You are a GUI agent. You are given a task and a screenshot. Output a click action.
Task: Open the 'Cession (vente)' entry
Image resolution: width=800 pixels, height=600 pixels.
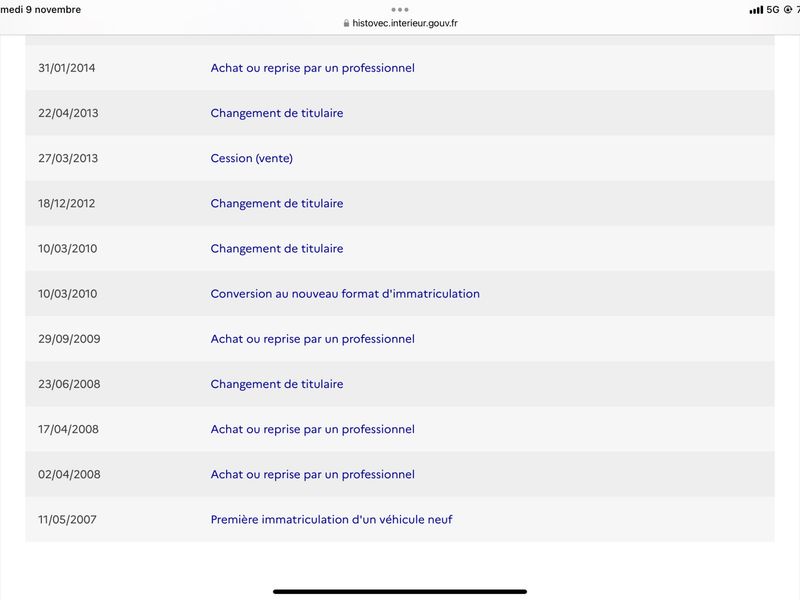pyautogui.click(x=252, y=158)
